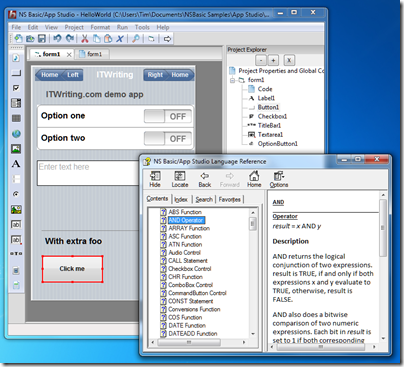Click the Find magnifier icon in toolbar
This screenshot has height=367, width=404.
[136, 39]
